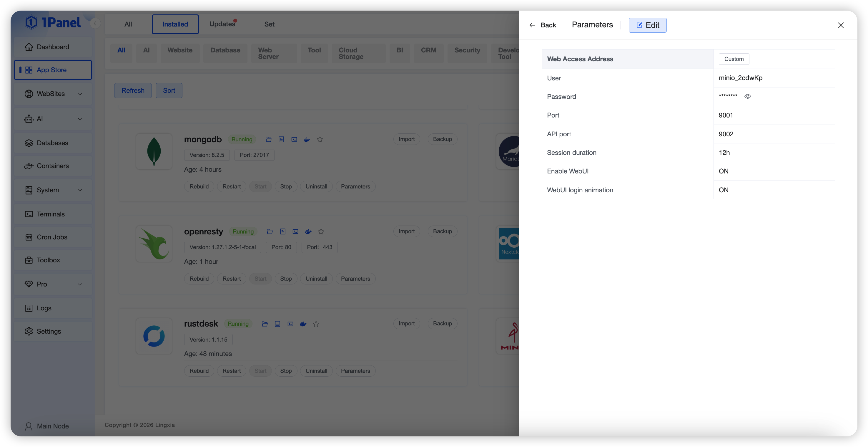Favorite mongodb with the star icon
Screen dimensions: 868x447
coord(320,139)
